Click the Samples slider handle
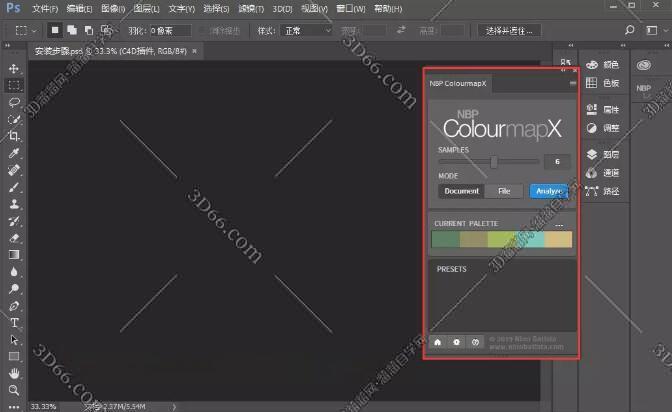672x412 pixels. tap(494, 161)
